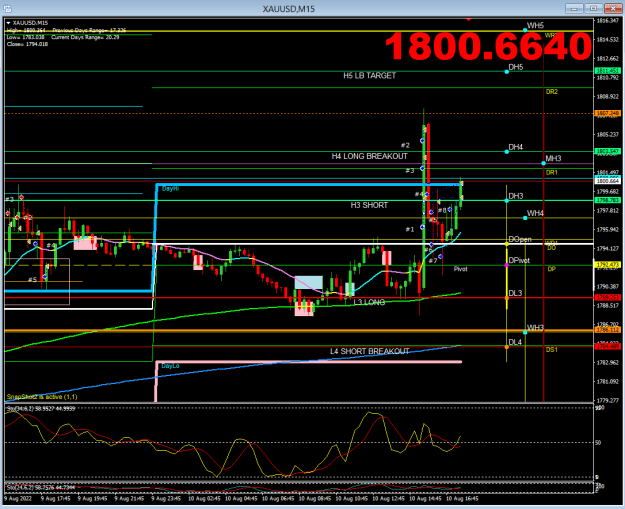Select the orange 1786.112 price tag

click(x=608, y=330)
